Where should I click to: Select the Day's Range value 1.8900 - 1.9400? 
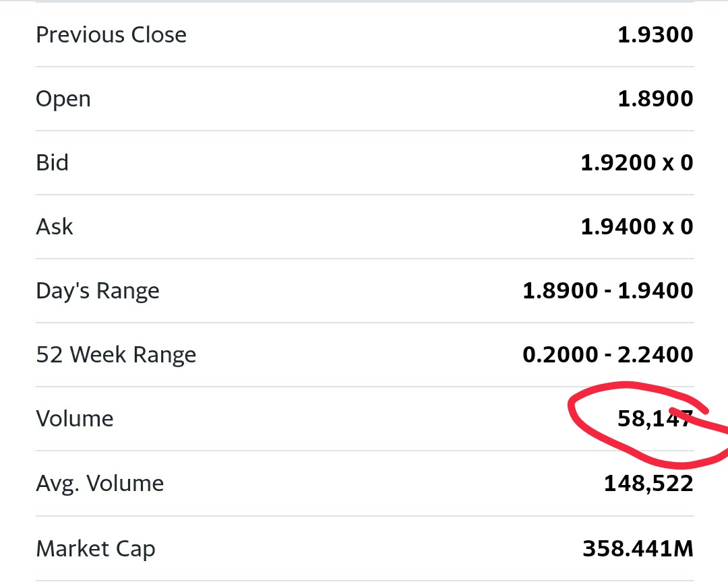click(x=608, y=291)
